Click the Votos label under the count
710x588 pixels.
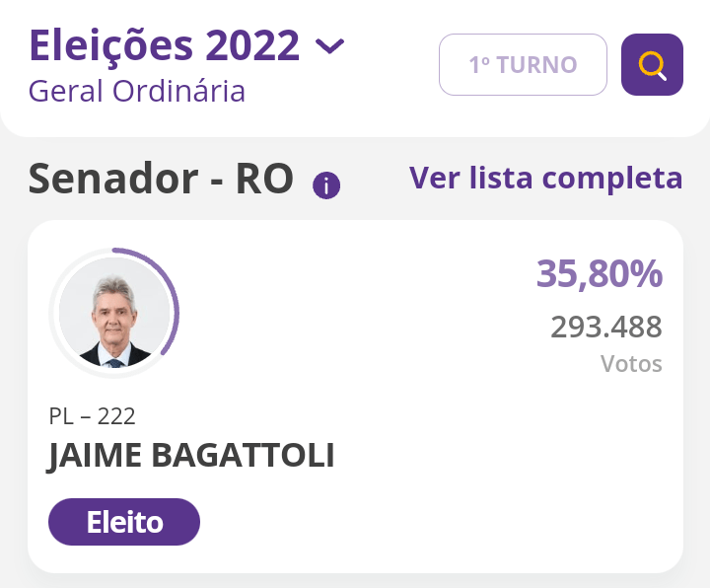(631, 364)
